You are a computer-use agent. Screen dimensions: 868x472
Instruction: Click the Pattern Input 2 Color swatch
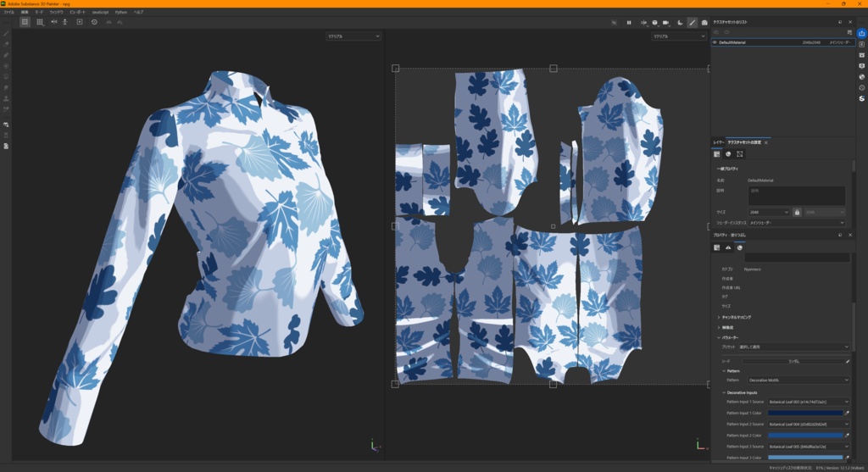[x=805, y=435]
